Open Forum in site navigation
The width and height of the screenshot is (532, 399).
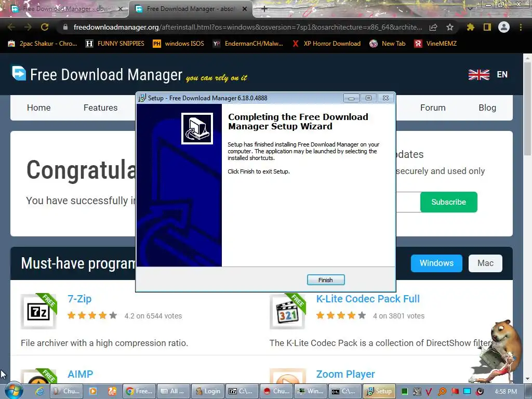433,108
